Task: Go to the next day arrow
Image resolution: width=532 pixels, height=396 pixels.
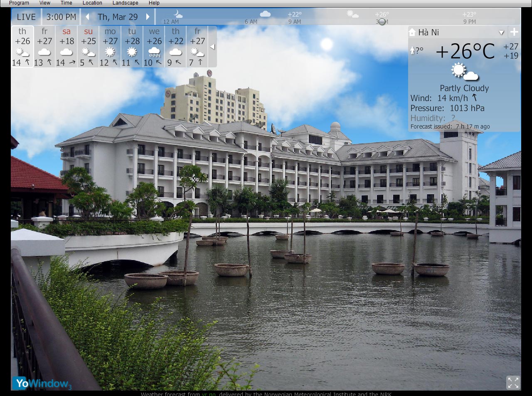Action: pos(148,17)
